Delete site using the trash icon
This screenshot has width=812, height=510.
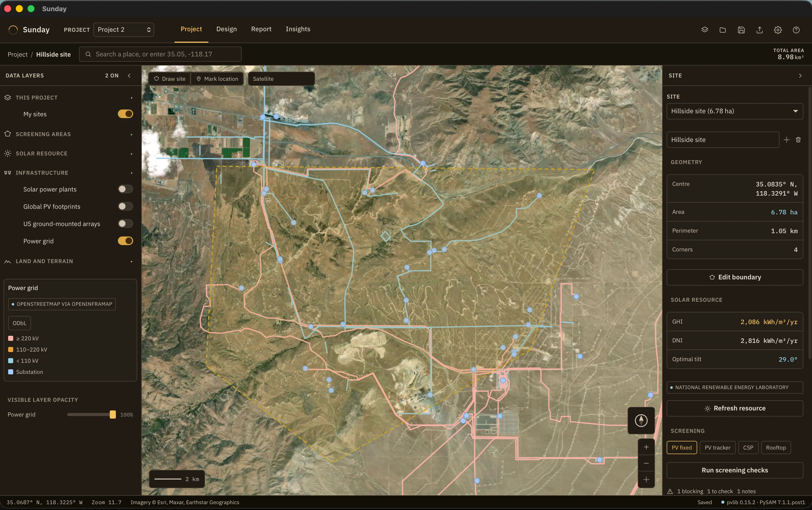coord(798,139)
